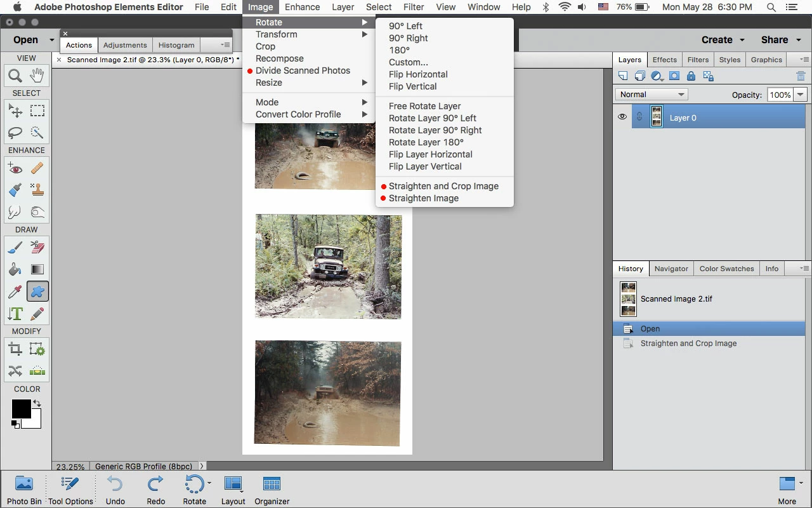
Task: Click the Undo button
Action: [115, 490]
